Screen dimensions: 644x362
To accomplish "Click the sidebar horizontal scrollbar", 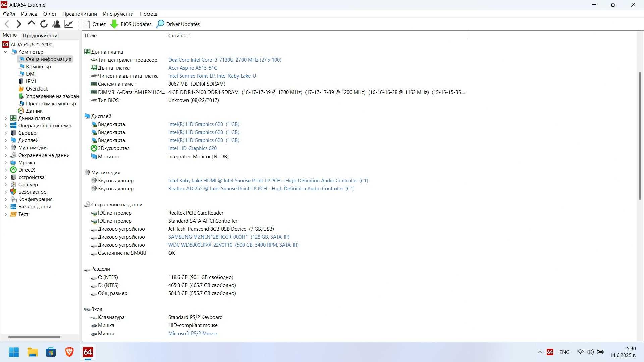I will (34, 337).
